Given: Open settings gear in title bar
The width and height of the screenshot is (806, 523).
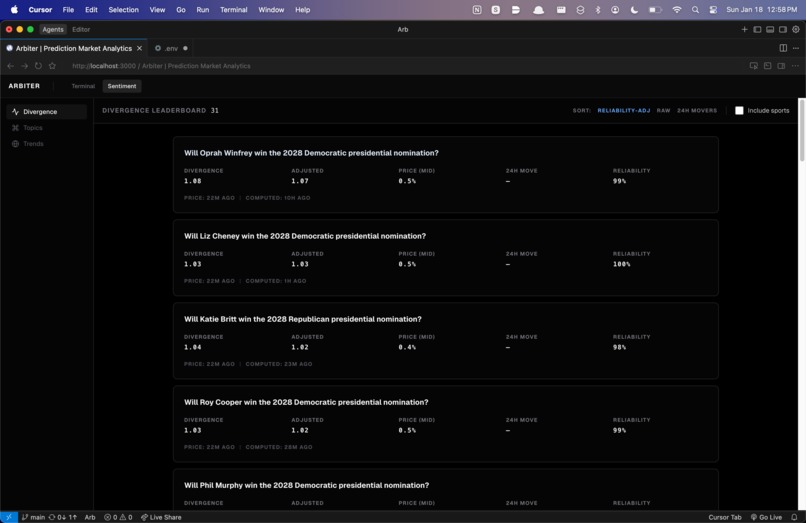Looking at the screenshot, I should (x=796, y=29).
